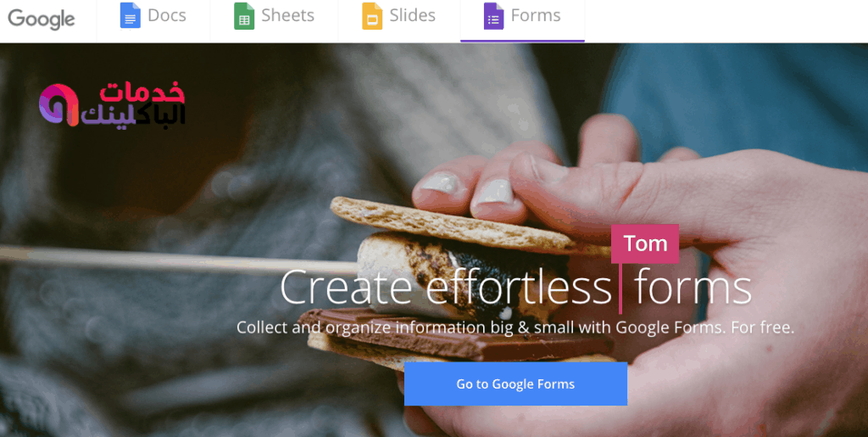Switch to the Sheets tab
Screen dimensions: 868x437
[288, 15]
